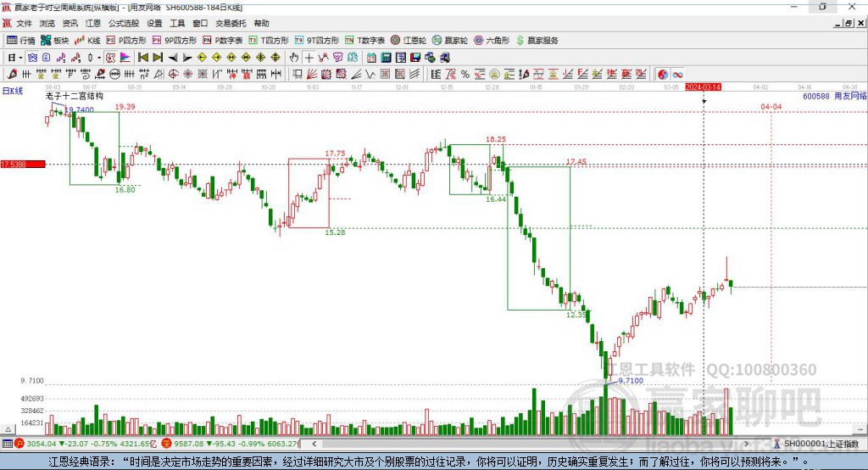This screenshot has width=868, height=470.
Task: Select the Gann fan lines tool
Action: tap(312, 75)
